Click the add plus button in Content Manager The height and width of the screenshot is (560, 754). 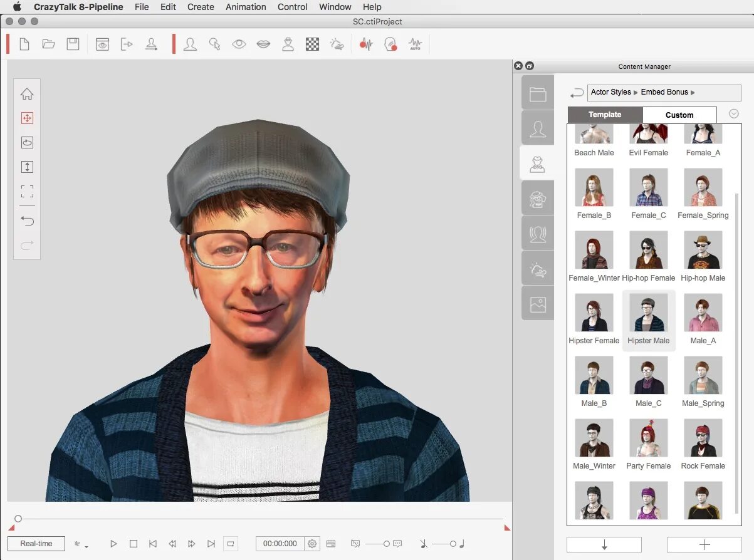704,544
